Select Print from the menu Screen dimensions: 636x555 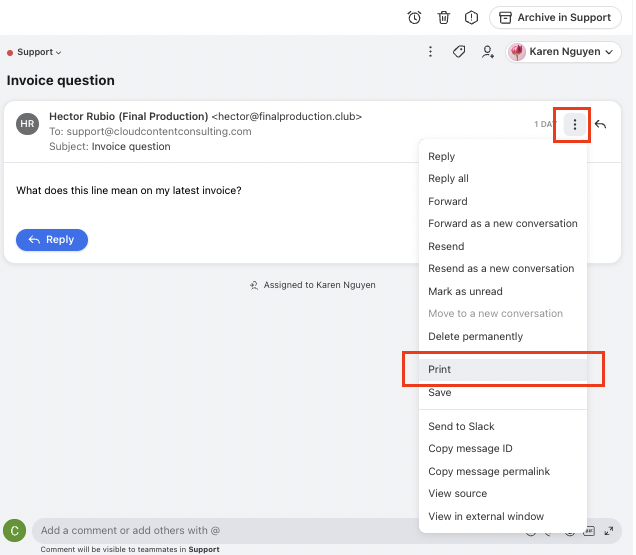(x=503, y=370)
